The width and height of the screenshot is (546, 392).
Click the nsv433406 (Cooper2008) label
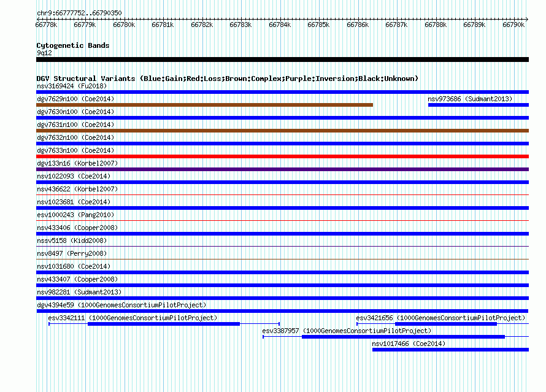[x=77, y=228]
